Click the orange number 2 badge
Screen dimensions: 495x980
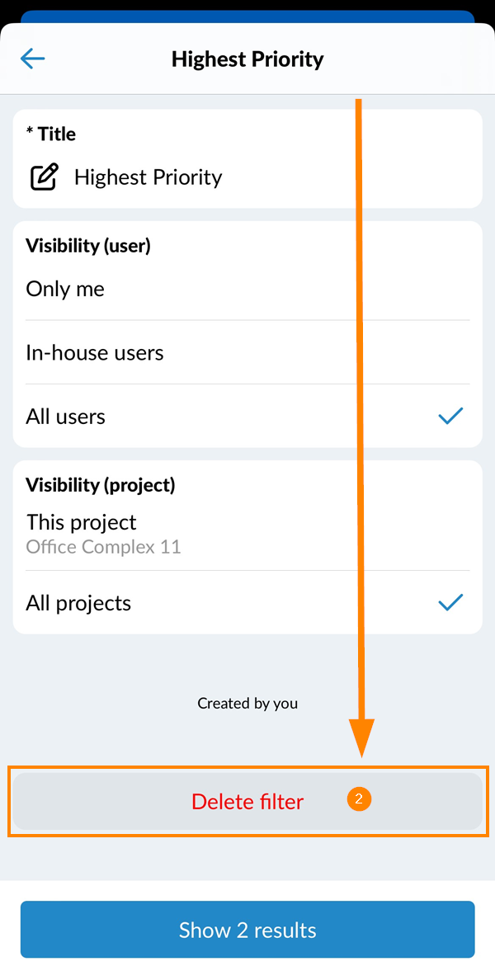[x=359, y=799]
